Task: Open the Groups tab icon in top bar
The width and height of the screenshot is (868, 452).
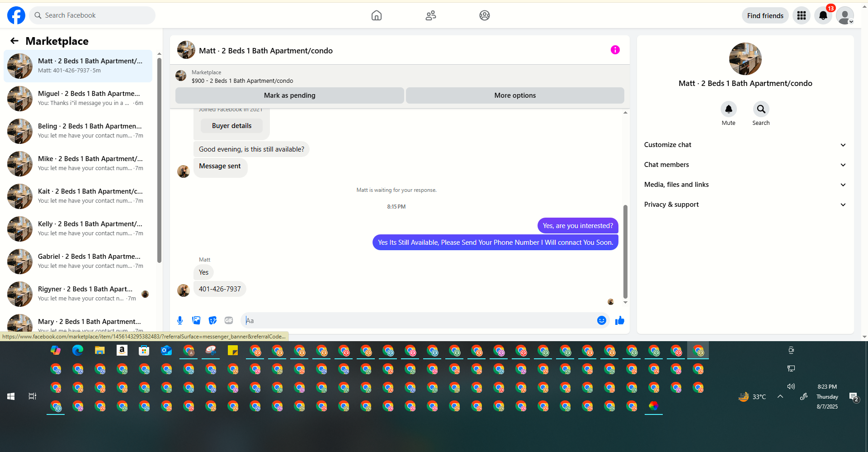Action: click(x=485, y=15)
